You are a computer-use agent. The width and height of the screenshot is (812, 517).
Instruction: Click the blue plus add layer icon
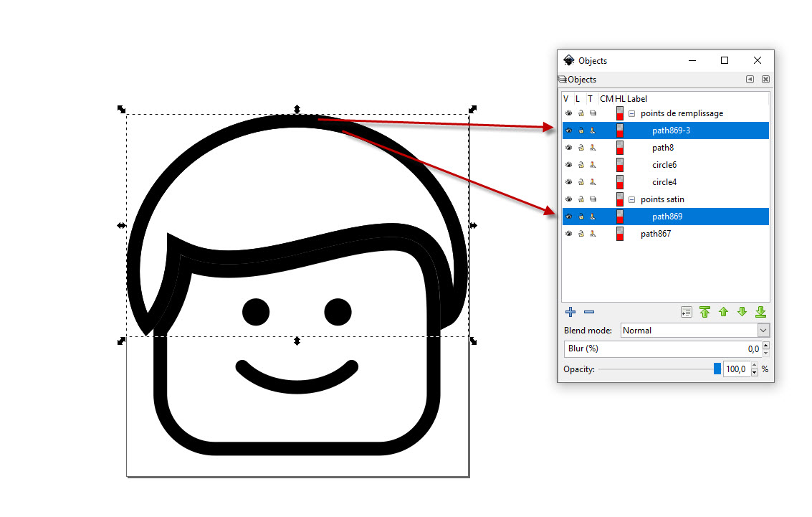570,312
